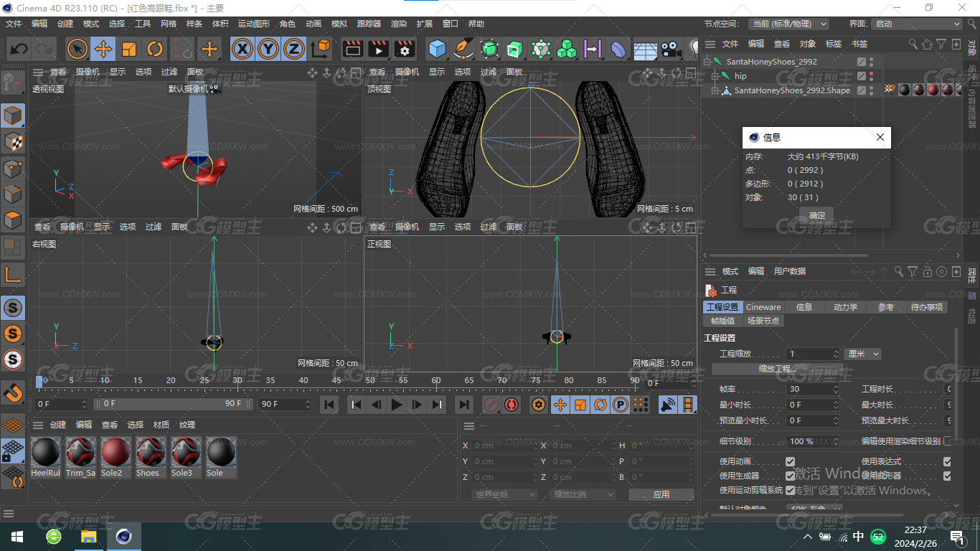Render to Picture Viewer icon
980x551 pixels.
coord(378,49)
